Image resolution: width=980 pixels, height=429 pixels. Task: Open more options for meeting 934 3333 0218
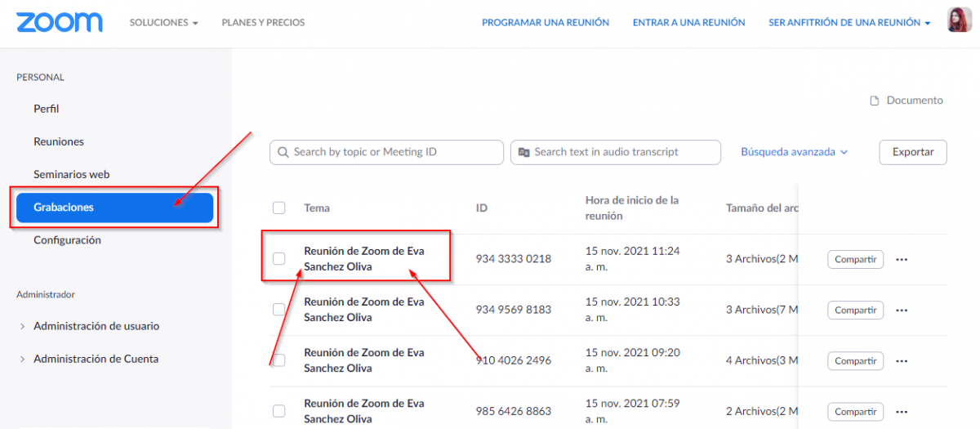902,260
